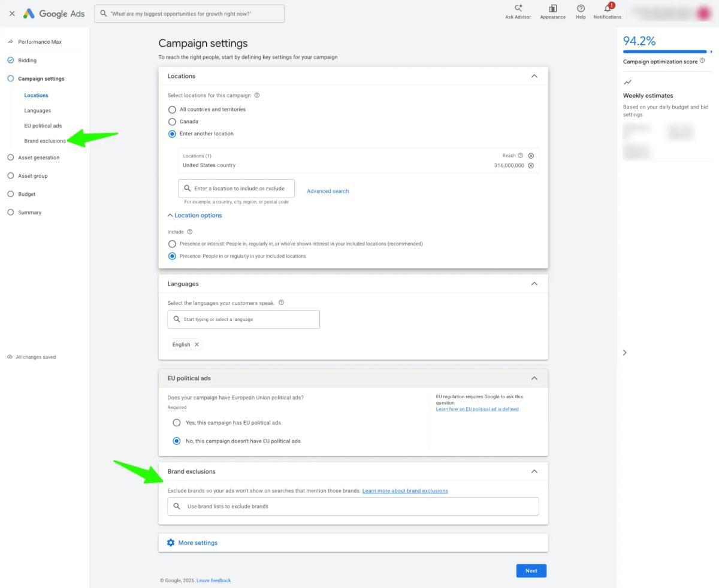
Task: Go to Asset generation step
Action: coord(38,157)
